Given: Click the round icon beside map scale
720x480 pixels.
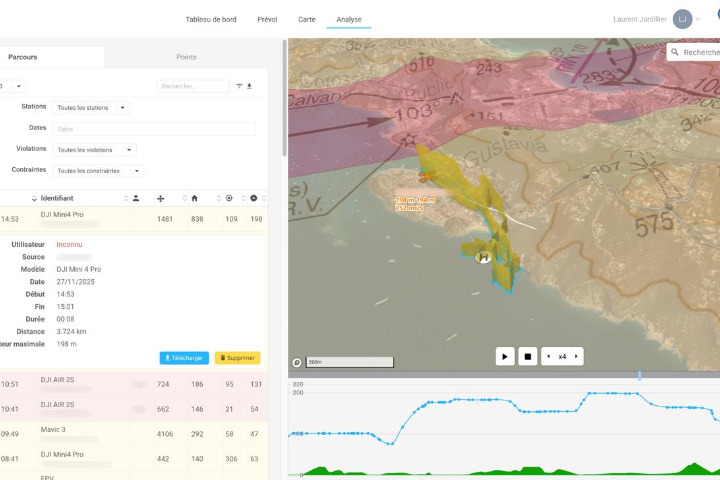Looking at the screenshot, I should click(297, 362).
